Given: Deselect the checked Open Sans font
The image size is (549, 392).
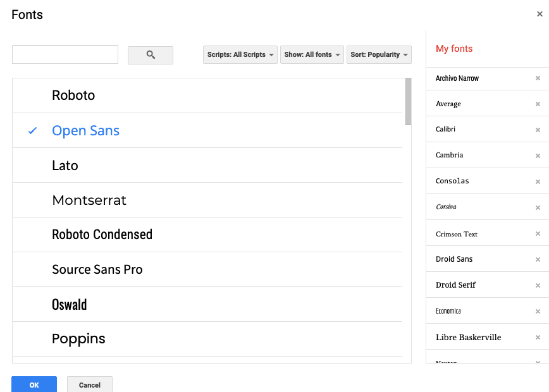Looking at the screenshot, I should [207, 130].
